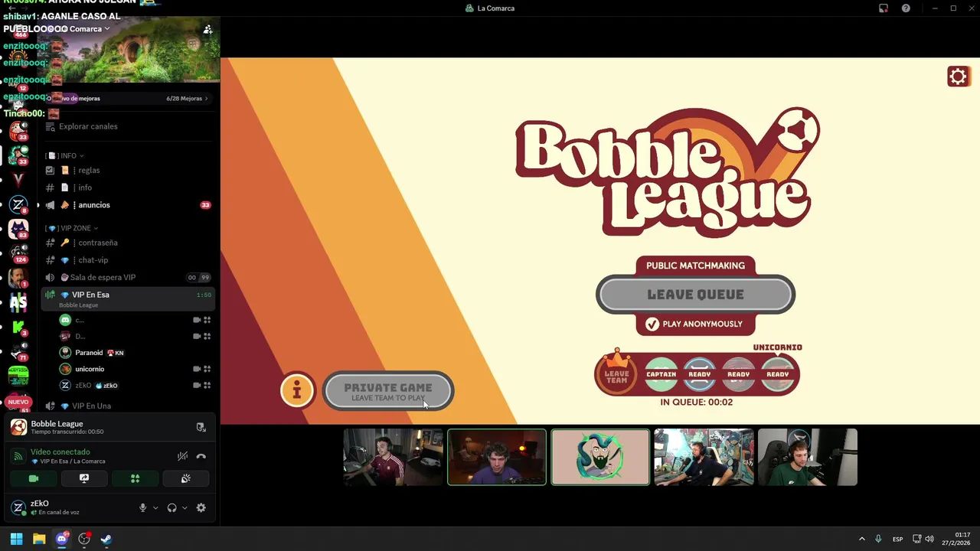
Task: Select the green K server icon
Action: coord(18,327)
